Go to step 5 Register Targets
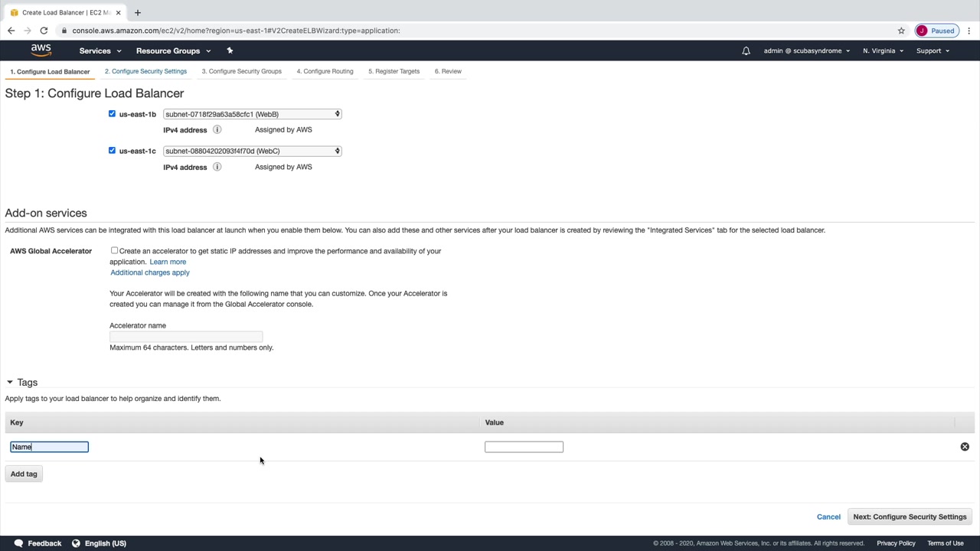Screen dimensions: 980x551 point(394,71)
